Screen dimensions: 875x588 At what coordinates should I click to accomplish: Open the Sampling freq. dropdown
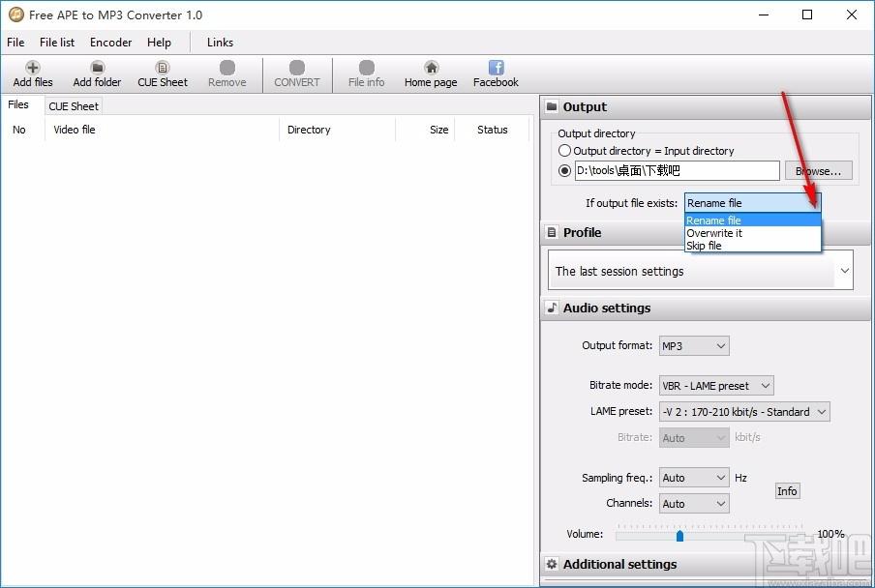coord(694,478)
